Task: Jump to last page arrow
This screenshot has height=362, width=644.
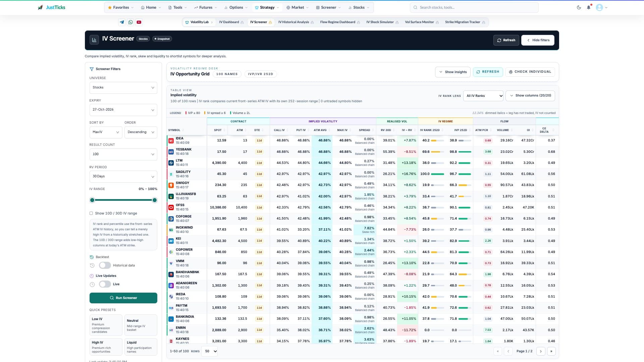Action: click(551, 351)
